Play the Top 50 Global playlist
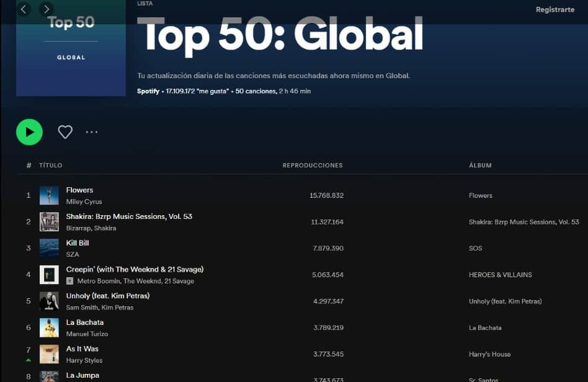Screen dimensions: 588x382 (29, 132)
